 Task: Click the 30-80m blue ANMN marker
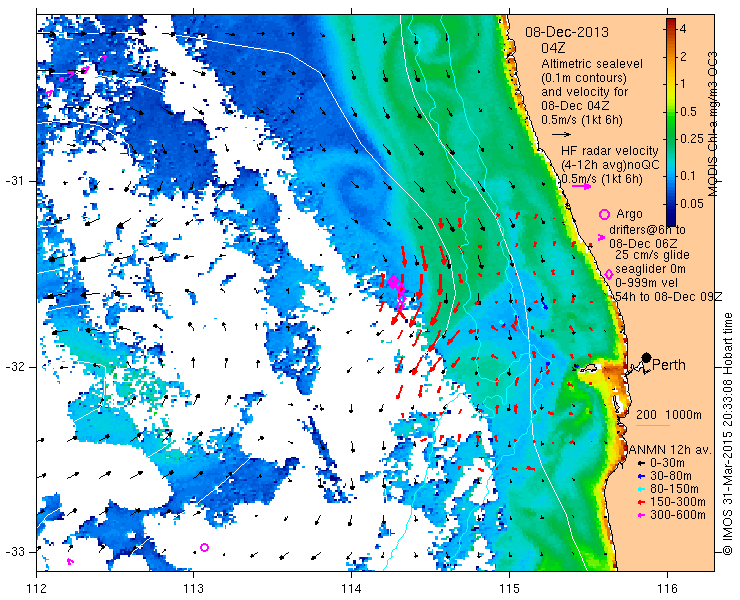pos(641,476)
